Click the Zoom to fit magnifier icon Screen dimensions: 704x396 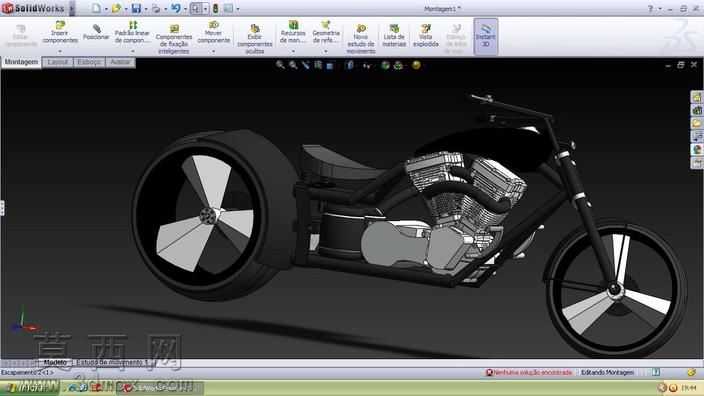tap(280, 65)
